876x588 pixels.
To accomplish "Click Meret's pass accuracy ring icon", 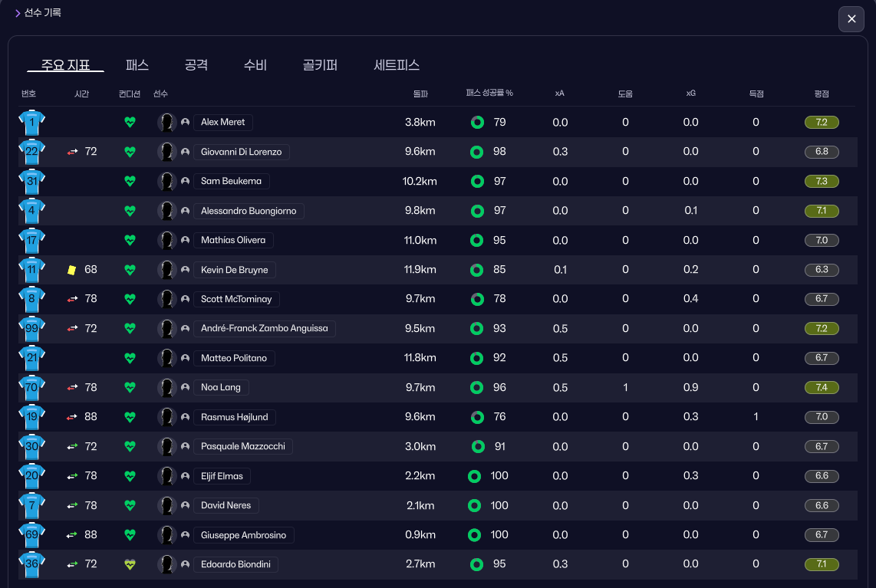I will [x=477, y=123].
